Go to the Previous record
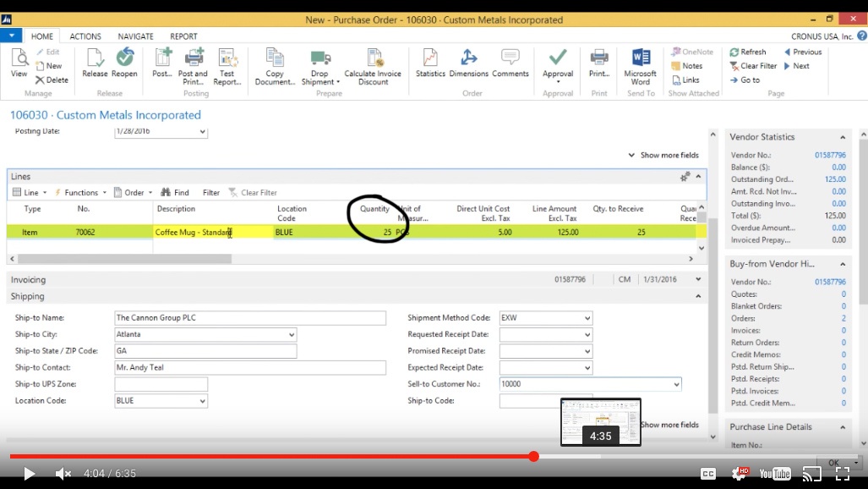868x489 pixels. tap(803, 52)
